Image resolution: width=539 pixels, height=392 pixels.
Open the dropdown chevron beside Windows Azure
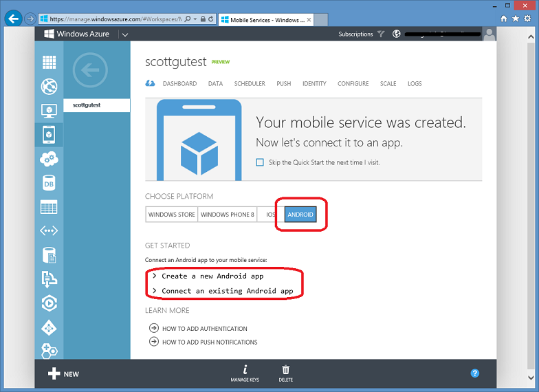click(x=125, y=34)
